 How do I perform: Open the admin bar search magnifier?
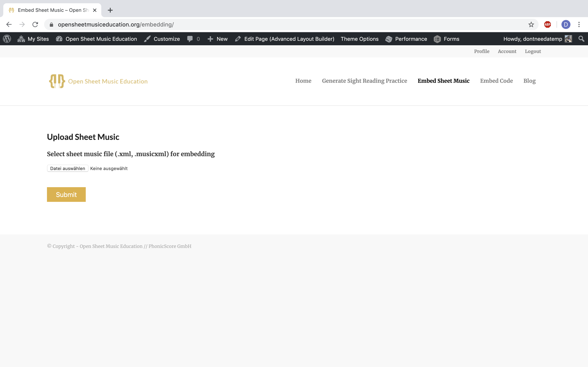click(581, 39)
